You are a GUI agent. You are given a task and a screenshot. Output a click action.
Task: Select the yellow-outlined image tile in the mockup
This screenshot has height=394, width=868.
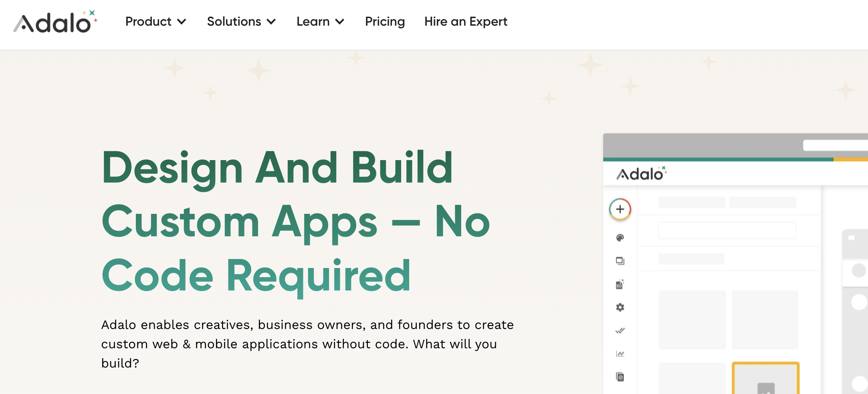pos(765,378)
